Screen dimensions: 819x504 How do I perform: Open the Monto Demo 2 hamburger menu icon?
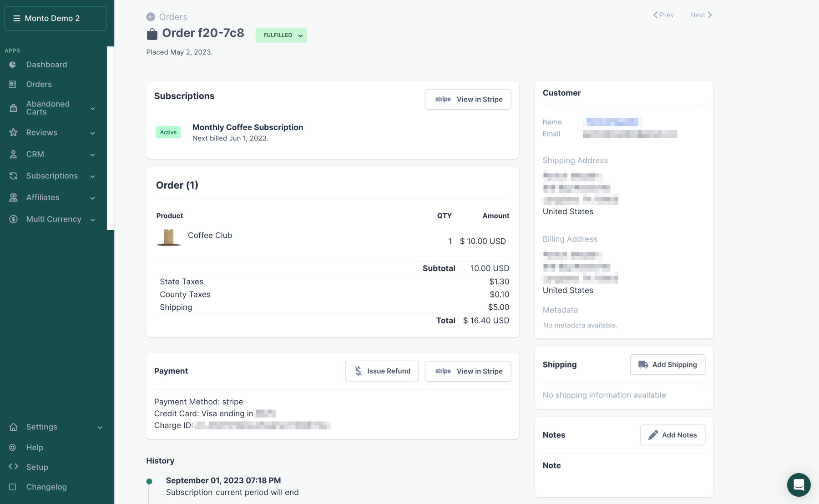point(17,18)
